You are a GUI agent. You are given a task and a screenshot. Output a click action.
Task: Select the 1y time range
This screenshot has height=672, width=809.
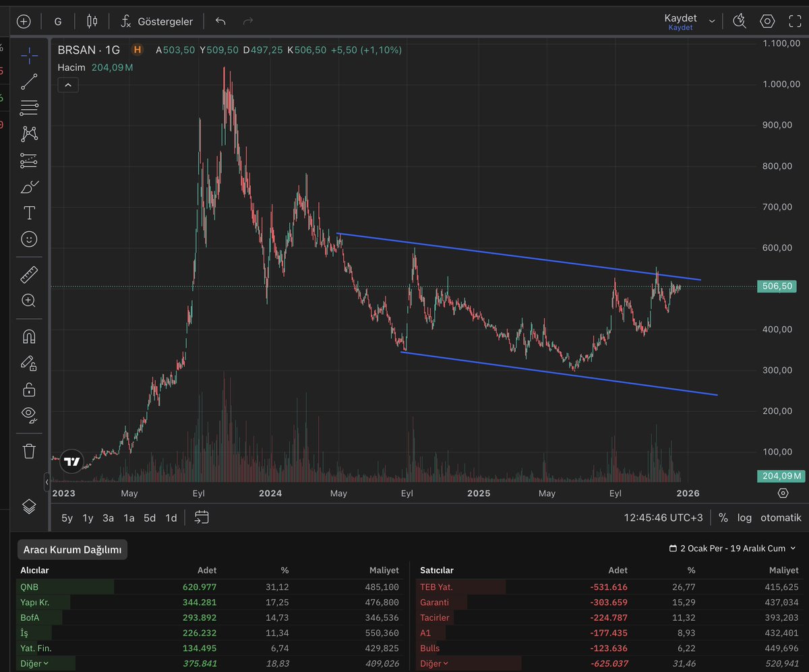pyautogui.click(x=88, y=518)
